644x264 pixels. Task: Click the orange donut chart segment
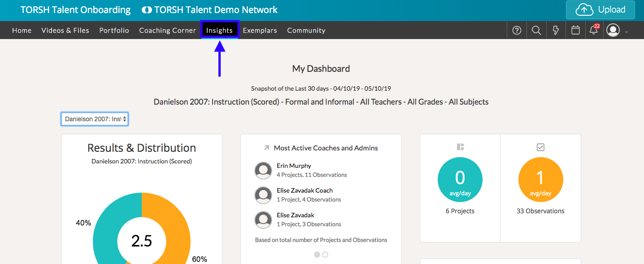click(x=179, y=229)
